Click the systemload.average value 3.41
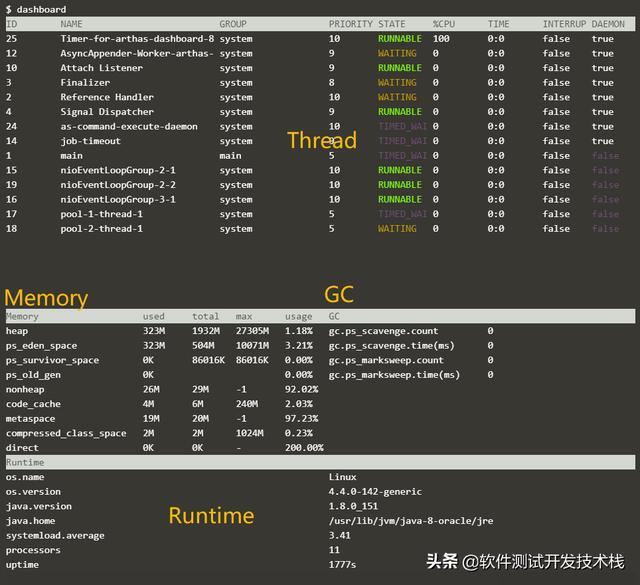The image size is (640, 585). tap(340, 536)
